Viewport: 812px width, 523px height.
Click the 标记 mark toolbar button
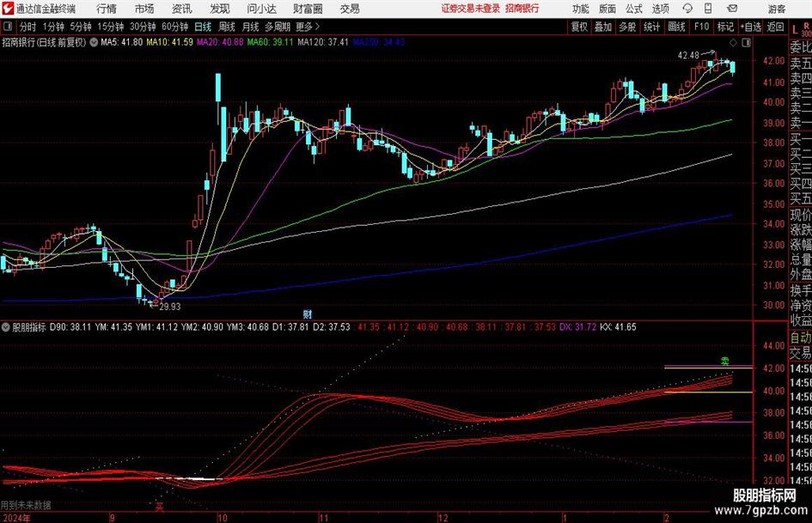click(725, 27)
